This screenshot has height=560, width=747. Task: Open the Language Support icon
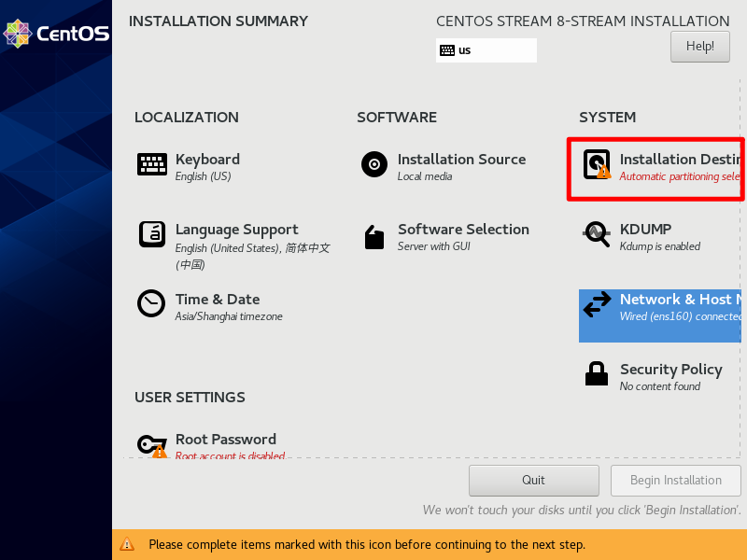pyautogui.click(x=152, y=234)
